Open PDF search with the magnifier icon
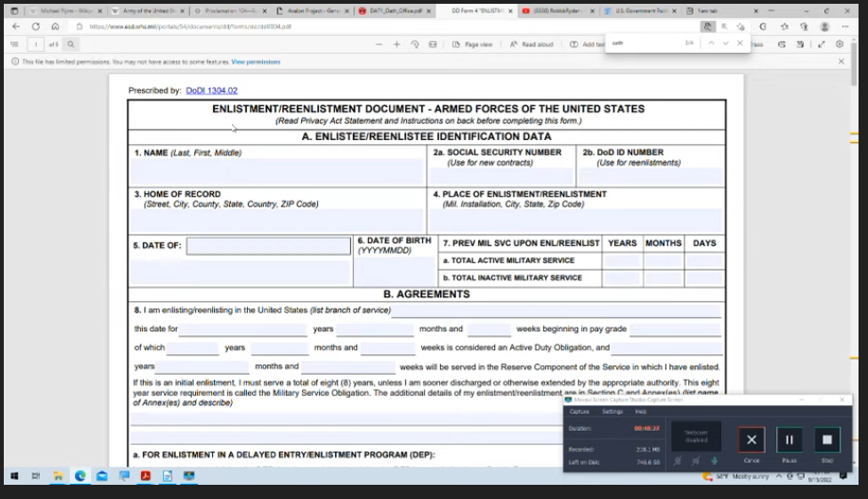 click(x=71, y=45)
